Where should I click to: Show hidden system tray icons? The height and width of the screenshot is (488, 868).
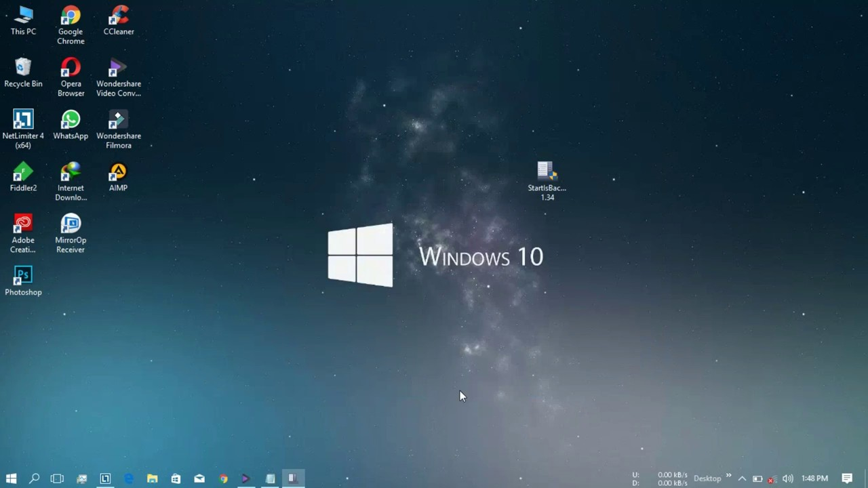point(742,479)
